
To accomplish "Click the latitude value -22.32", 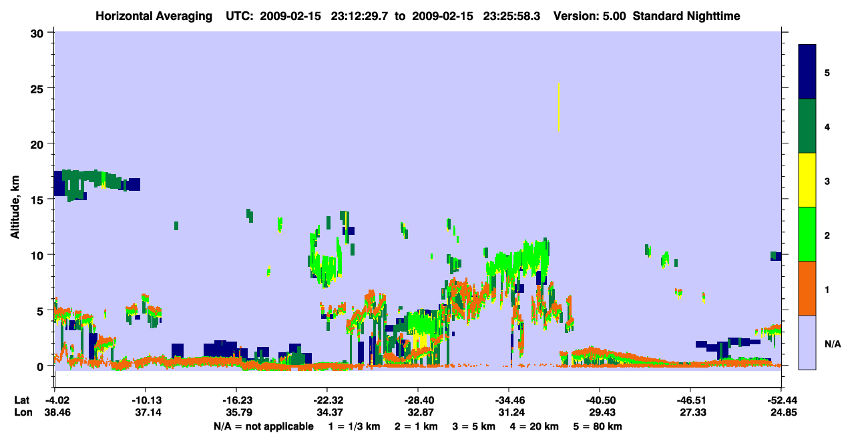I will pos(327,400).
